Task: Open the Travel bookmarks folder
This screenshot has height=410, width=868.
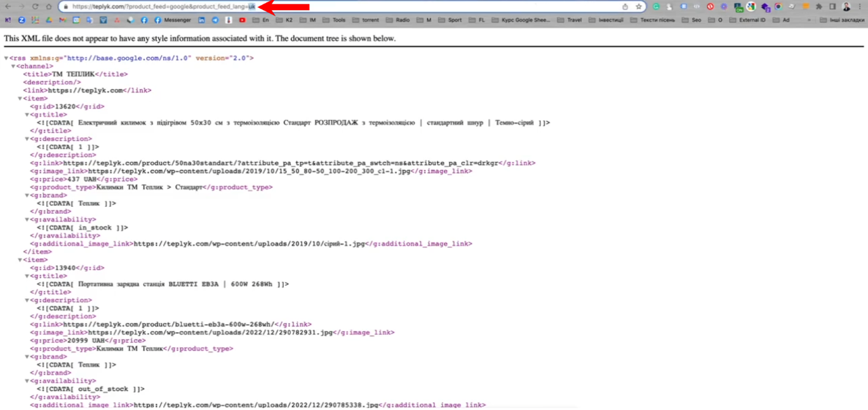Action: pos(570,20)
